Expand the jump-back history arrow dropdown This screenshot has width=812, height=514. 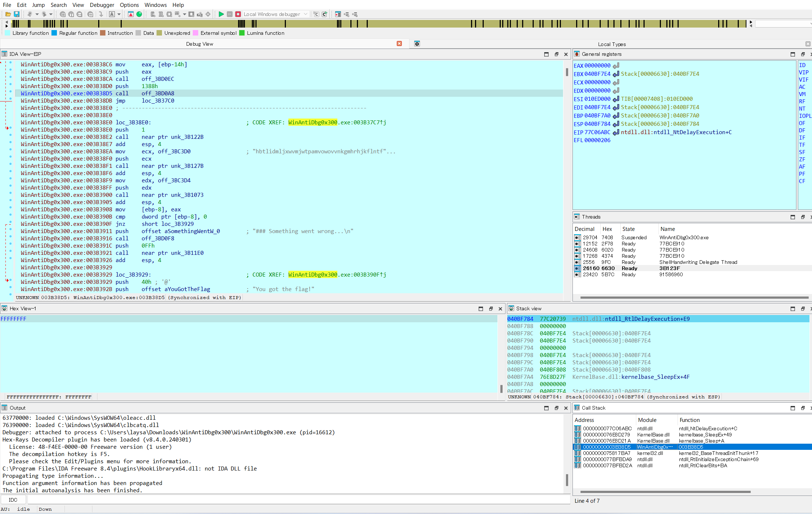click(37, 14)
